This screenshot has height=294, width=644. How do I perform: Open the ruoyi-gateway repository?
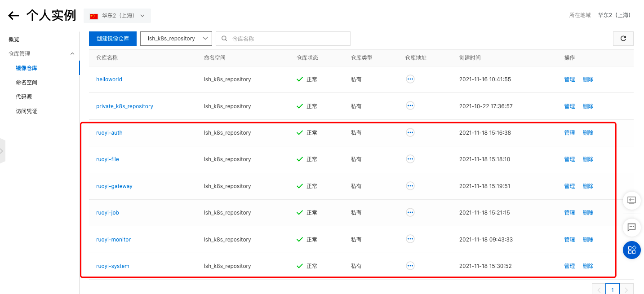tap(114, 186)
